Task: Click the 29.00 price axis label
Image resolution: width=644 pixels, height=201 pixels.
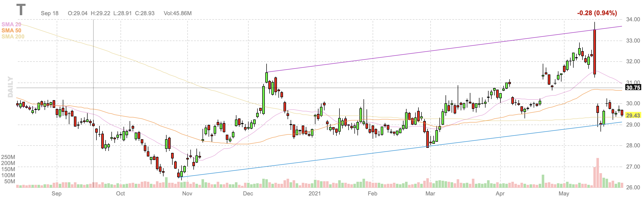Action: 633,125
